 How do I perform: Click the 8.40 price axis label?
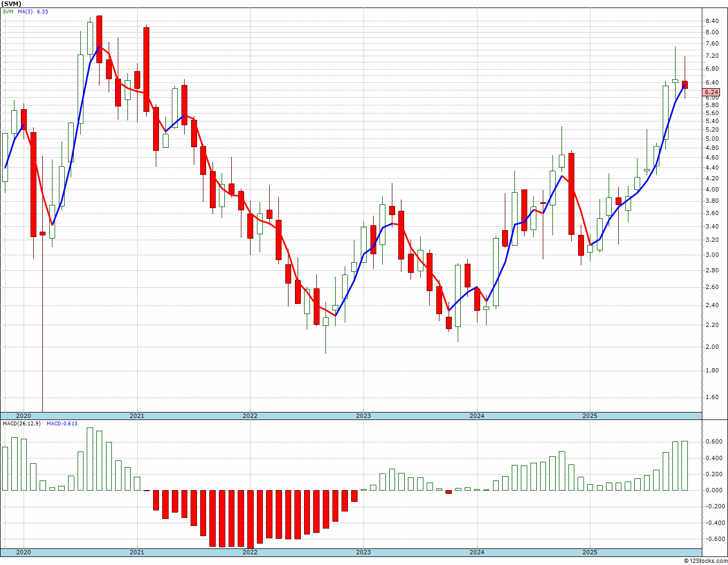pyautogui.click(x=712, y=21)
